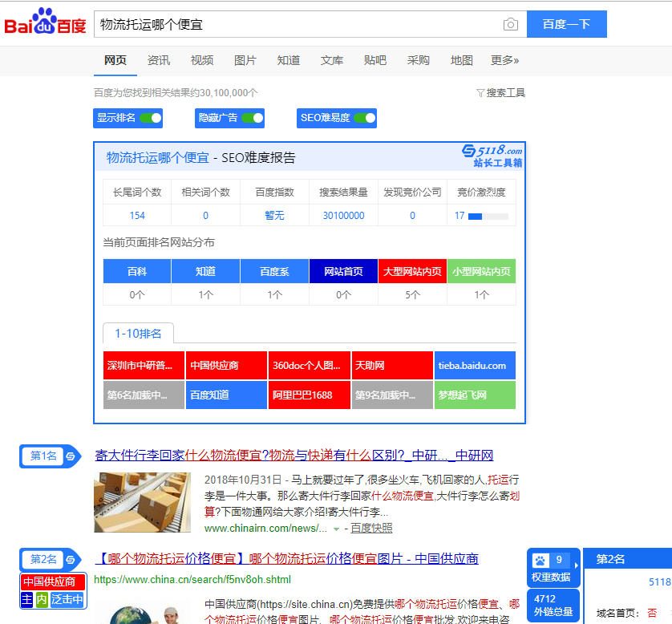Click the 百度知道 ranking cell
The image size is (672, 624).
226,395
